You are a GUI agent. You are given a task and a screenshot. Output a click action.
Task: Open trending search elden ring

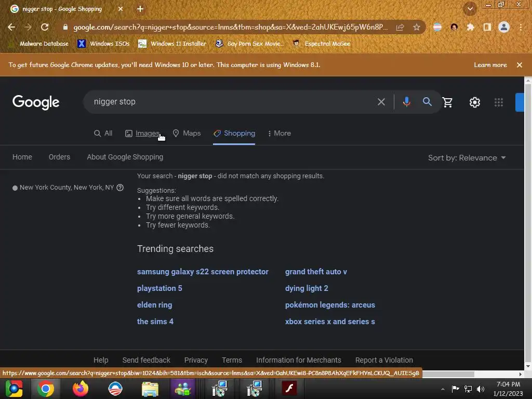coord(154,305)
